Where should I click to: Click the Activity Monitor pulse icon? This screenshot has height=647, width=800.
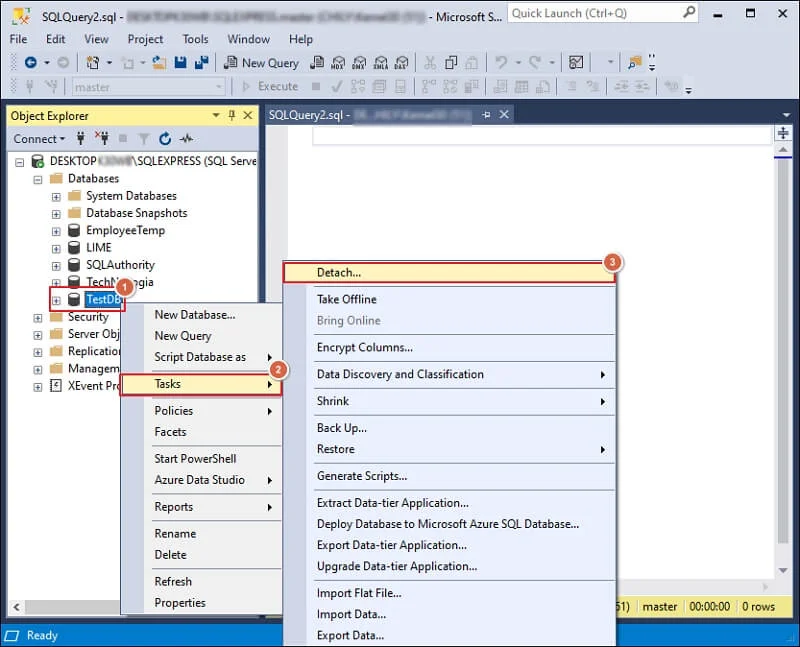[x=187, y=138]
